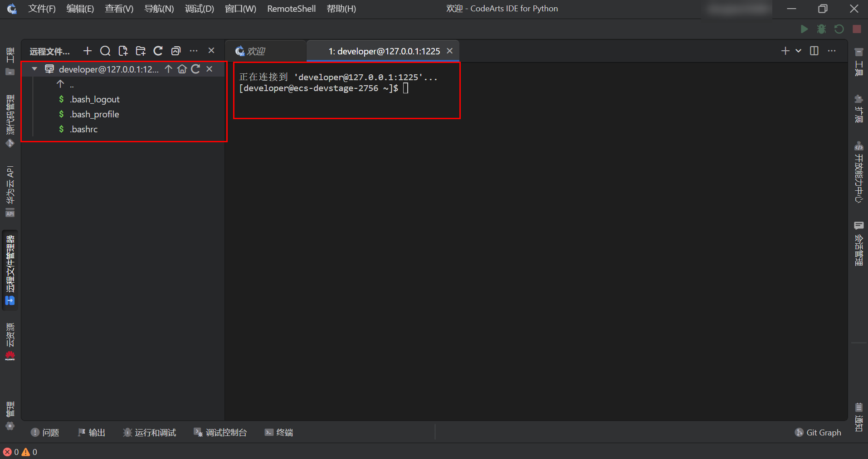Click the CodeArts IDE logo icon
Image resolution: width=868 pixels, height=459 pixels.
coord(12,9)
